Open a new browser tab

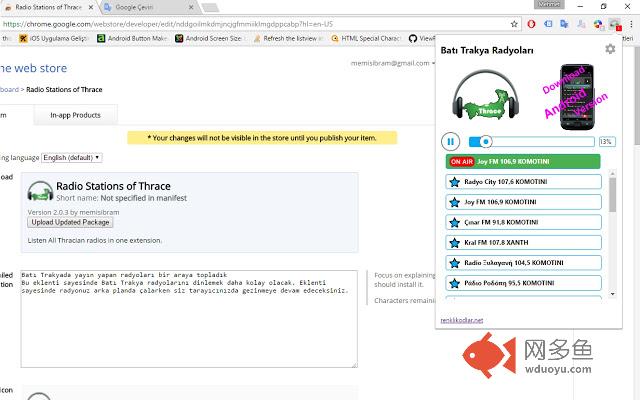point(210,7)
